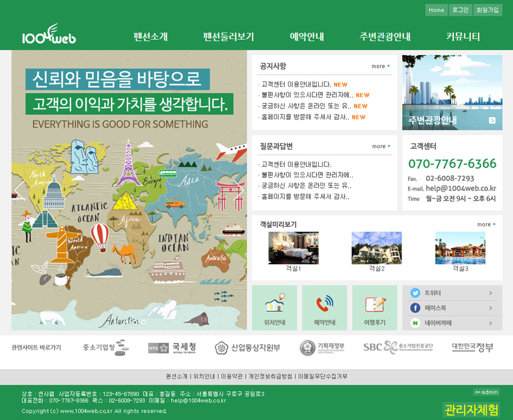Open the 기획재정부 logo link
The height and width of the screenshot is (420, 513).
[323, 348]
